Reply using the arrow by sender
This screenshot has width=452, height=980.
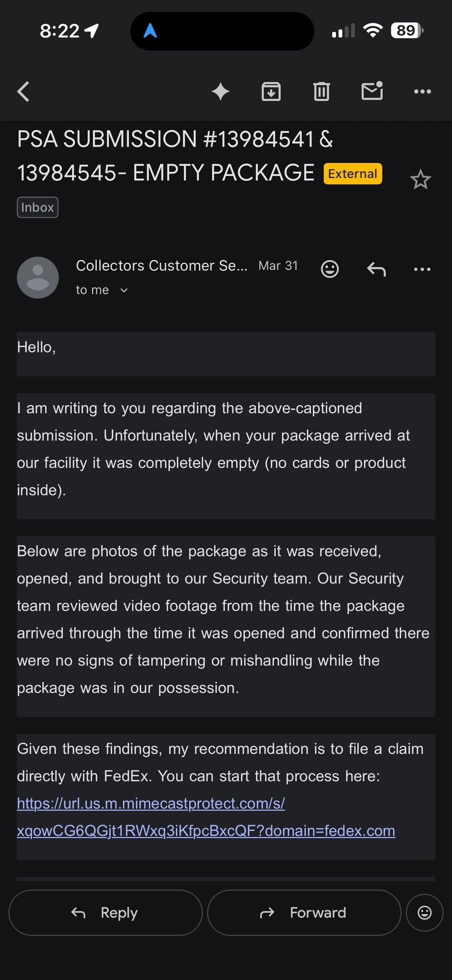(376, 269)
